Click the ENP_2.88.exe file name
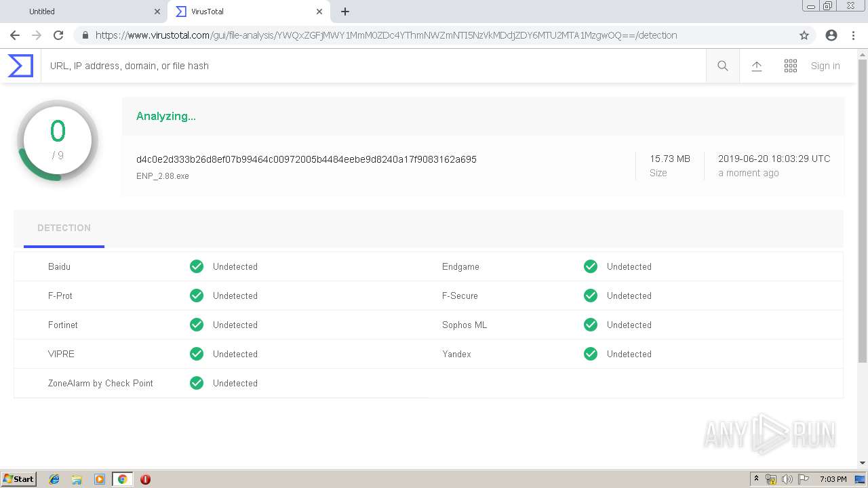868x488 pixels. (163, 176)
